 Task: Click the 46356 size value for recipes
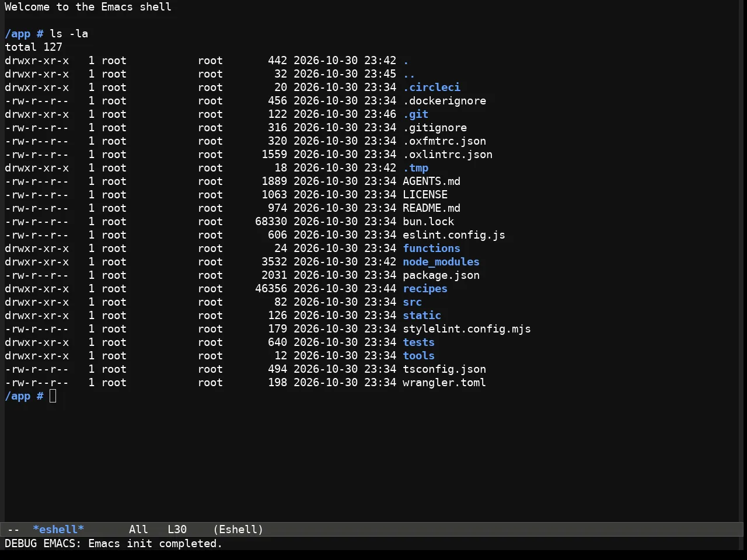click(x=271, y=289)
